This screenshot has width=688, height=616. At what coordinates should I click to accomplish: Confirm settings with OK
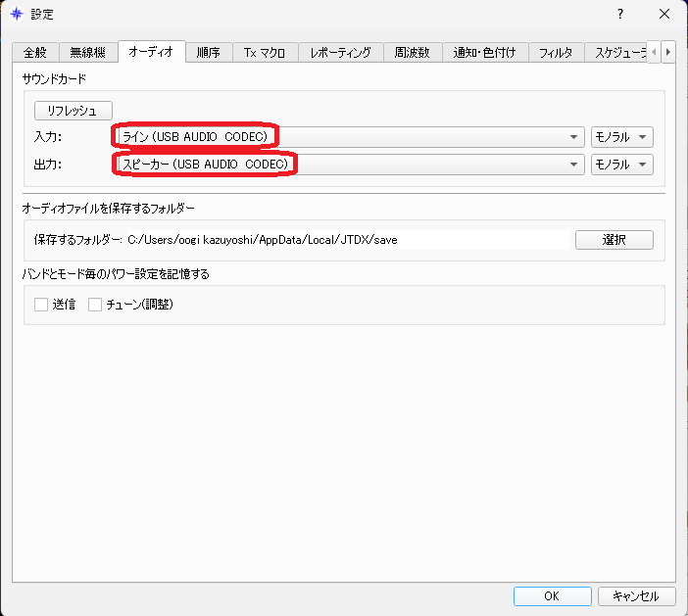(553, 596)
